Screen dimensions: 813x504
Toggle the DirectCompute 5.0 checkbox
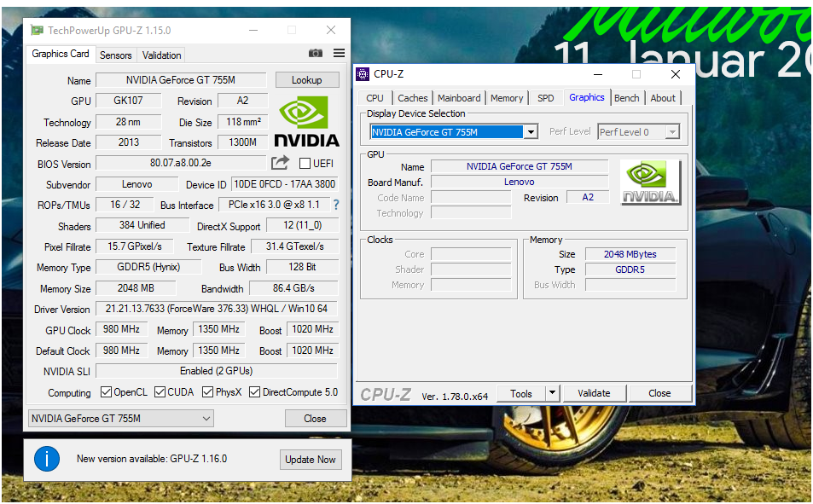pos(254,392)
